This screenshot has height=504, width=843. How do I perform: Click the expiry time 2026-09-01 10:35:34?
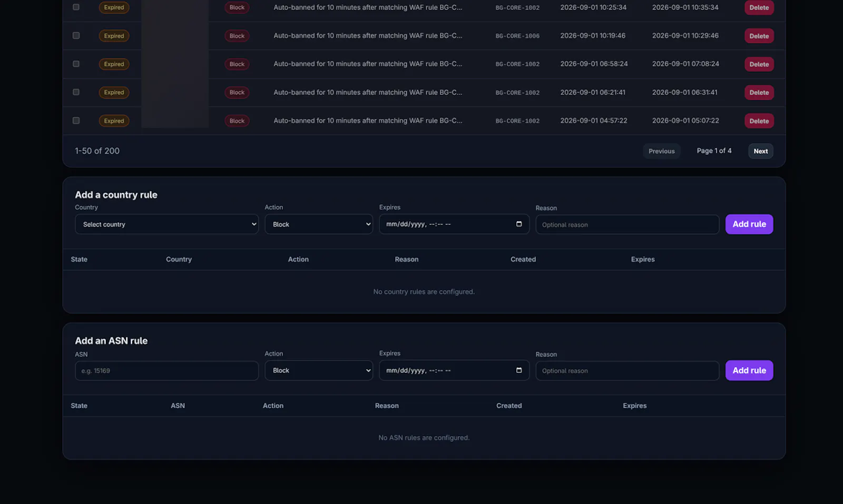[685, 7]
